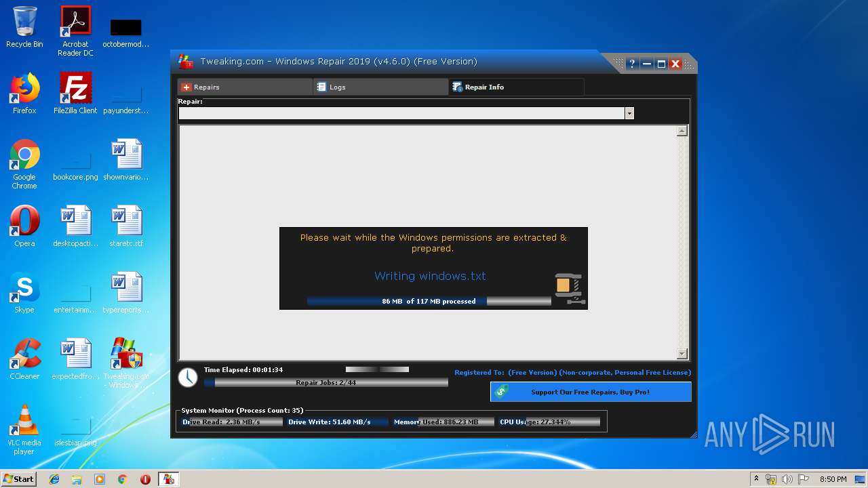
Task: Select the CCleaner desktop icon
Action: click(x=24, y=359)
